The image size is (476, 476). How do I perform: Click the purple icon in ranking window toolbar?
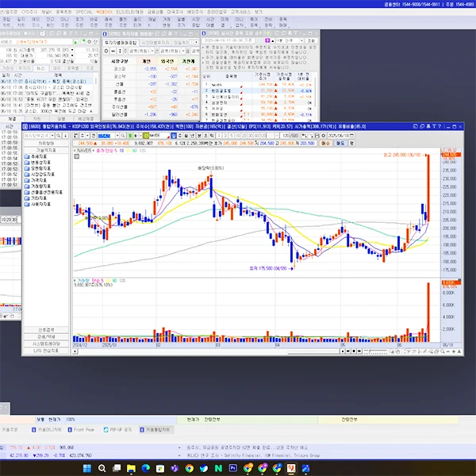(267, 40)
